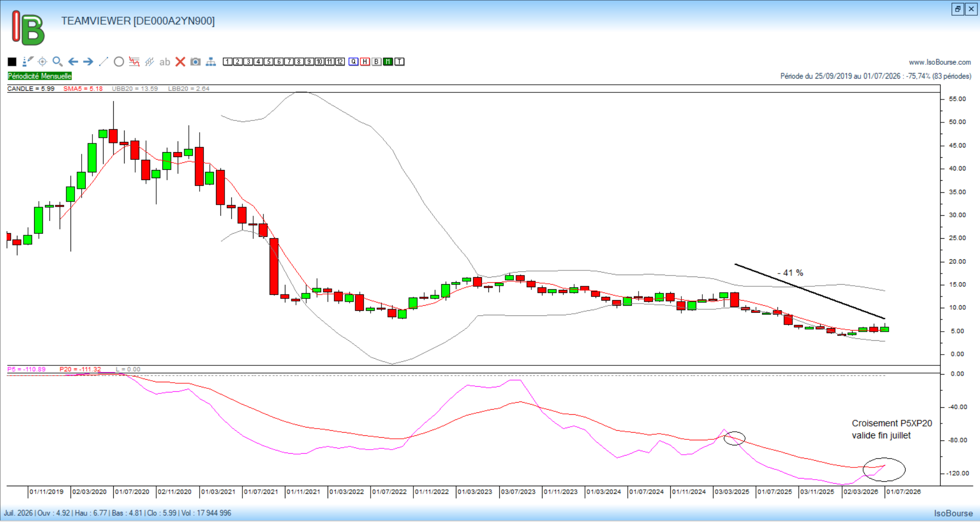Open the blue hierarchy tree icon
Screen dimensions: 980x522
[211, 62]
